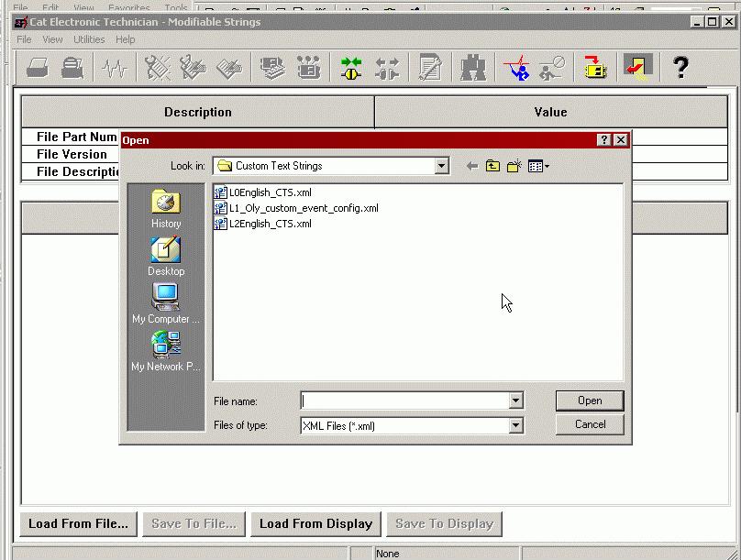Click My Network Places in the places bar
741x560 pixels.
(x=166, y=351)
